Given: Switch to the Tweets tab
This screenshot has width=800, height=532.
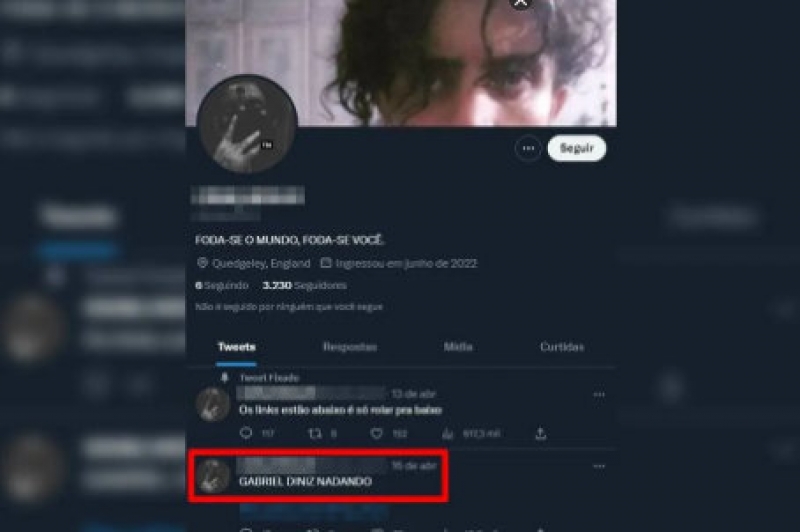Looking at the screenshot, I should point(236,347).
